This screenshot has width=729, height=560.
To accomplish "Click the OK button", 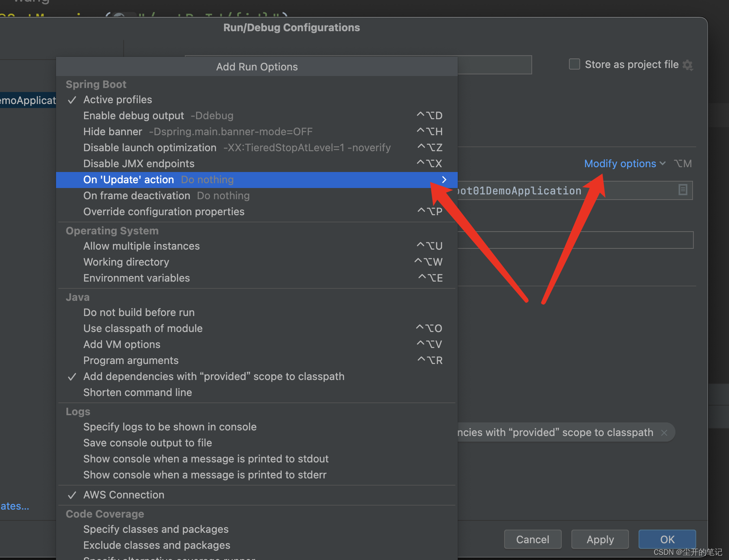I will 667,539.
